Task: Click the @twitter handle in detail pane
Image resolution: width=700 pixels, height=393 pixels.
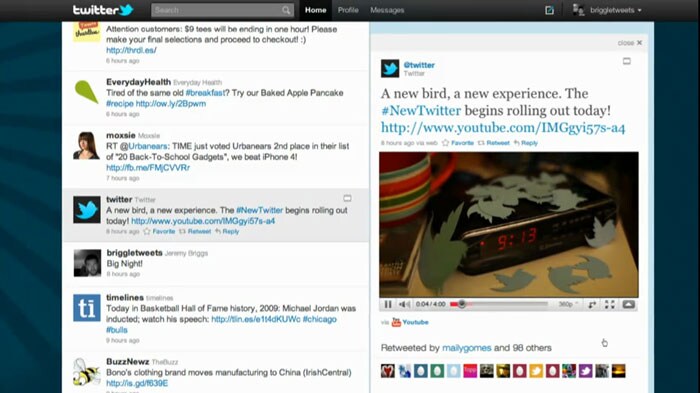Action: (419, 65)
